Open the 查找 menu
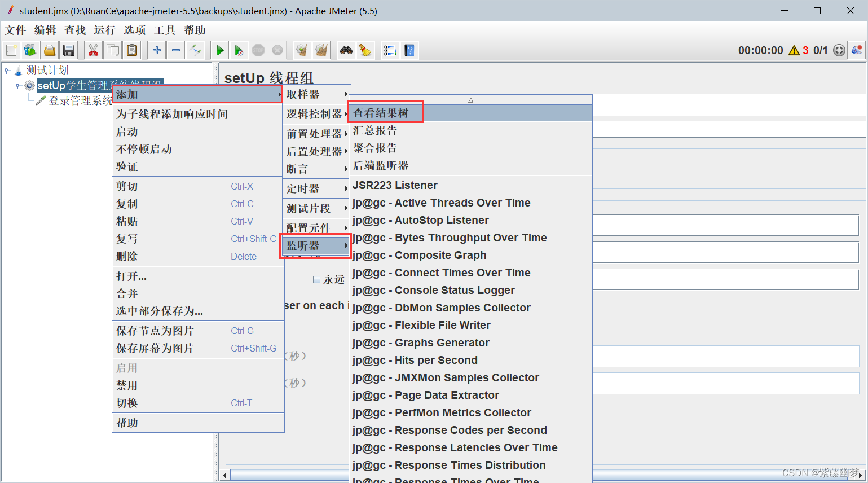868x483 pixels. point(75,30)
